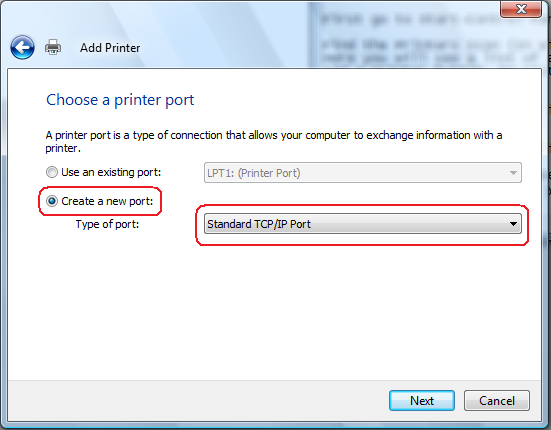Click the gray footer bar left of Next
Viewport: 551px width, 430px height.
pos(197,400)
